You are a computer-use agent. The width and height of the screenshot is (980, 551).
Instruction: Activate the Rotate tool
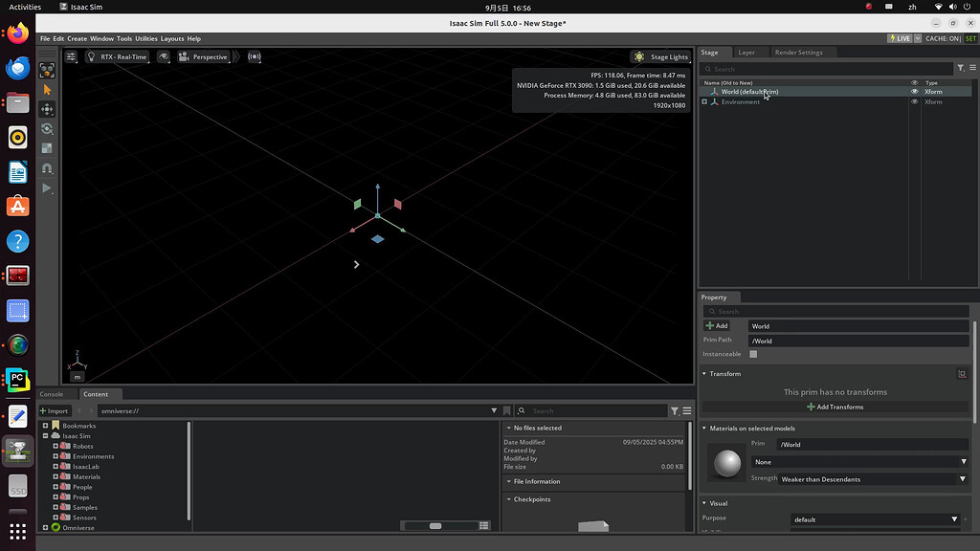coord(46,127)
